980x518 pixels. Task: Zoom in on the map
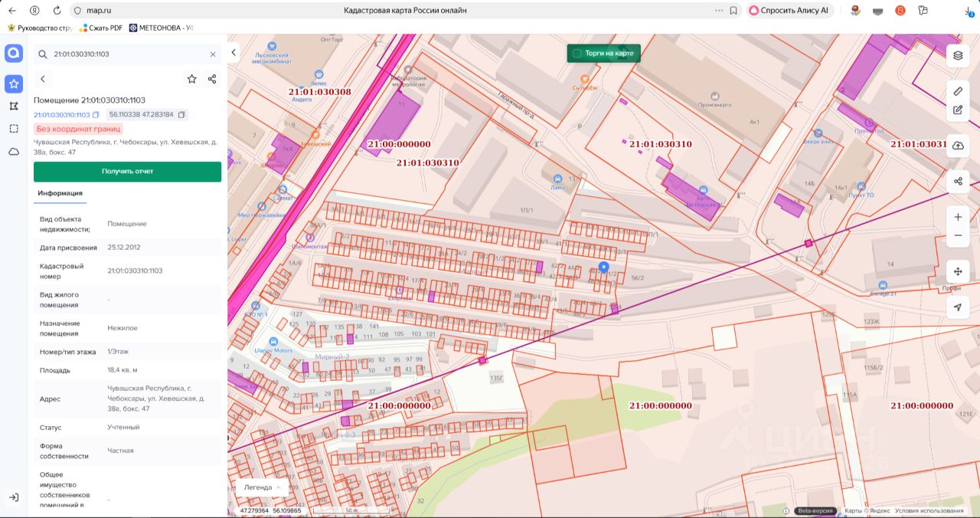point(958,217)
